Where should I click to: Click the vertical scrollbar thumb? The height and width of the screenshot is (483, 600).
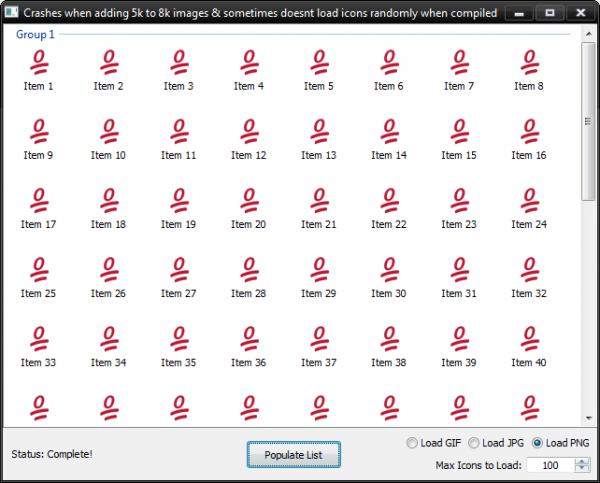(589, 121)
